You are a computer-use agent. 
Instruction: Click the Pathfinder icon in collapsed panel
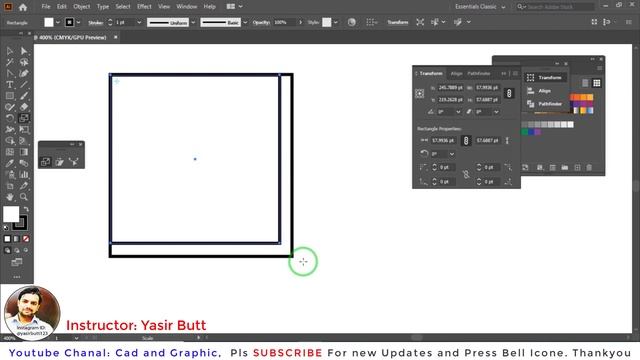[530, 104]
